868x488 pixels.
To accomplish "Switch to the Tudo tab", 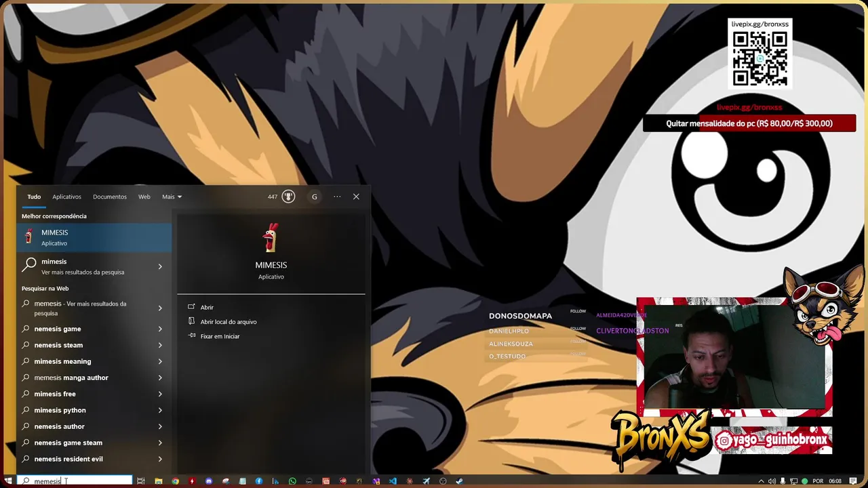I will pos(34,197).
